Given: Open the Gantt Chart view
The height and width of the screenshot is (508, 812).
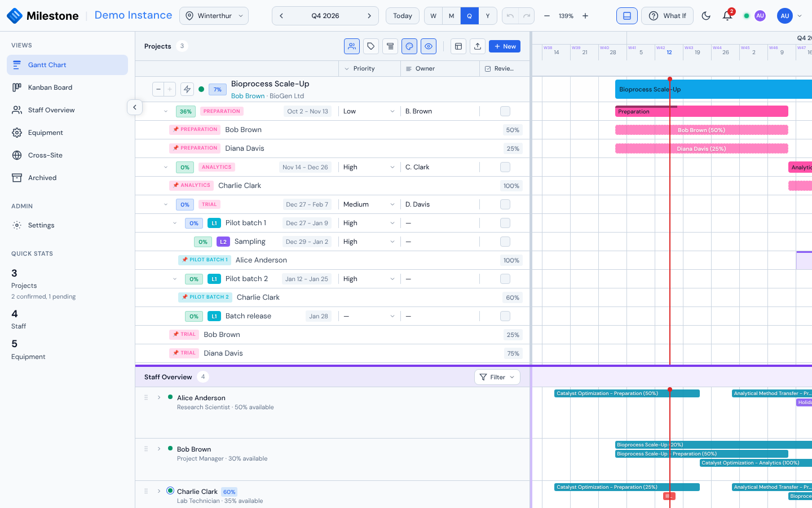Looking at the screenshot, I should click(67, 65).
